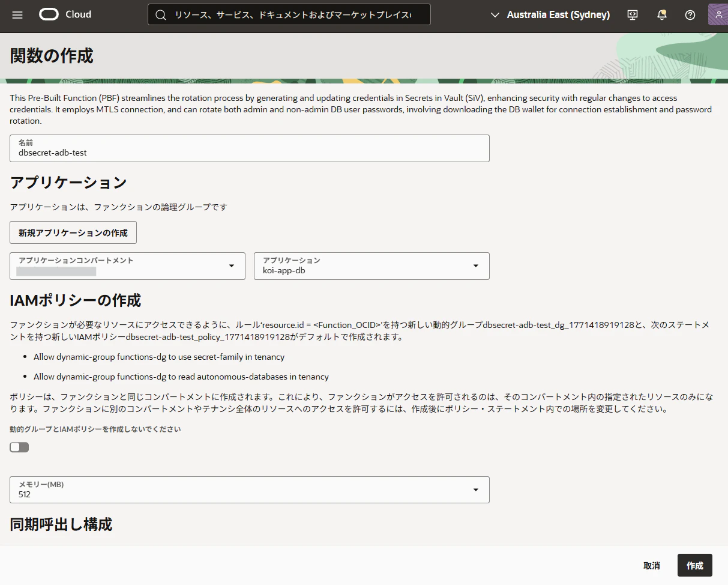Click the 関数の作成 page heading
Viewport: 728px width, 585px height.
click(x=52, y=56)
